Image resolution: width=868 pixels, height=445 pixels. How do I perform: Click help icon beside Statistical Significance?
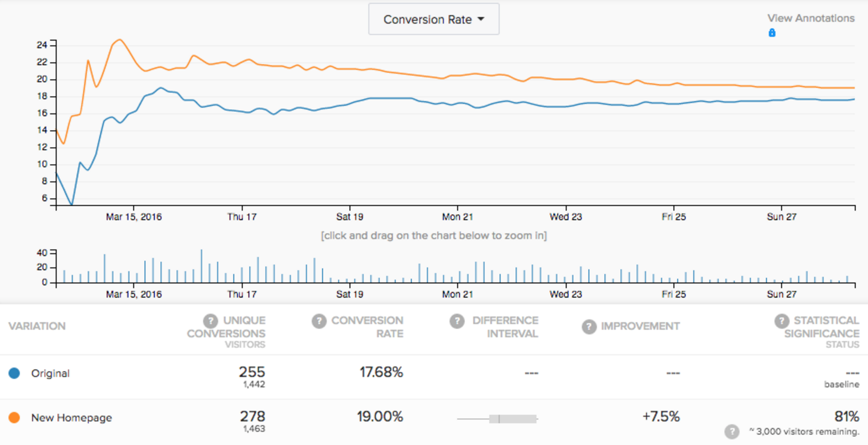(x=782, y=321)
